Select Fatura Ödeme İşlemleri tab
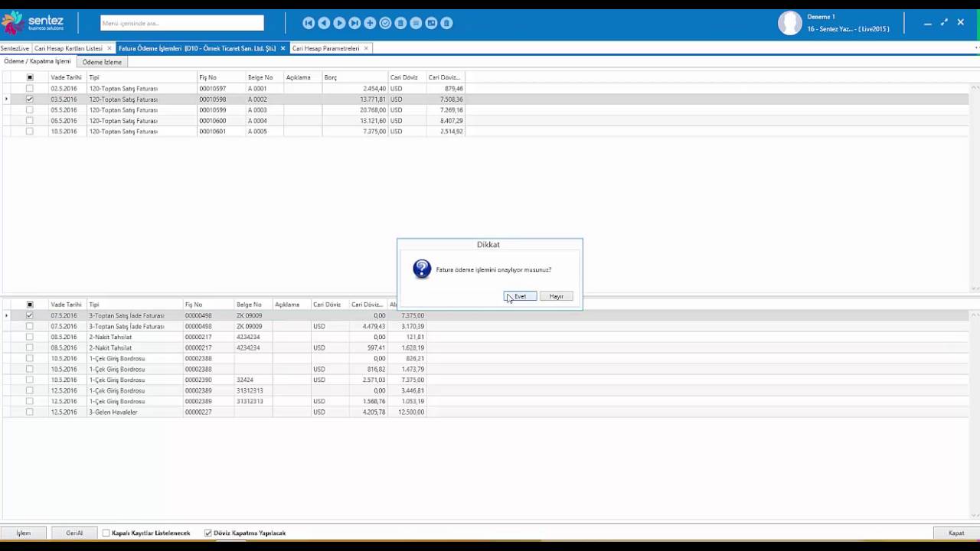The width and height of the screenshot is (980, 551). tap(197, 48)
